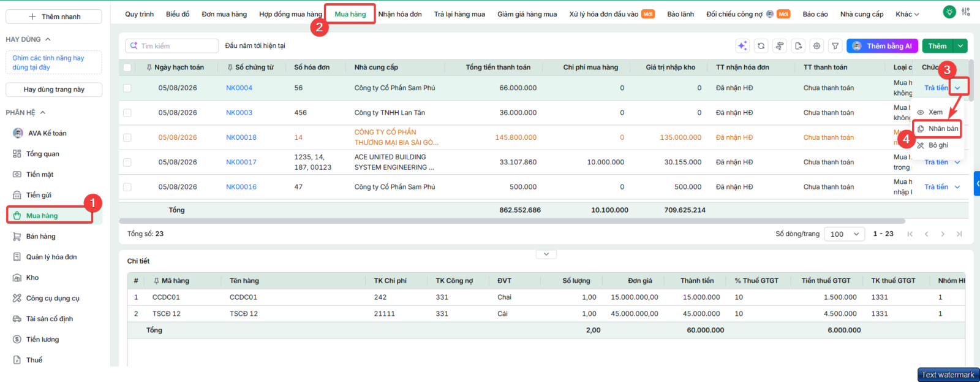Pin the Mã hàng column
The height and width of the screenshot is (382, 980).
tap(156, 281)
